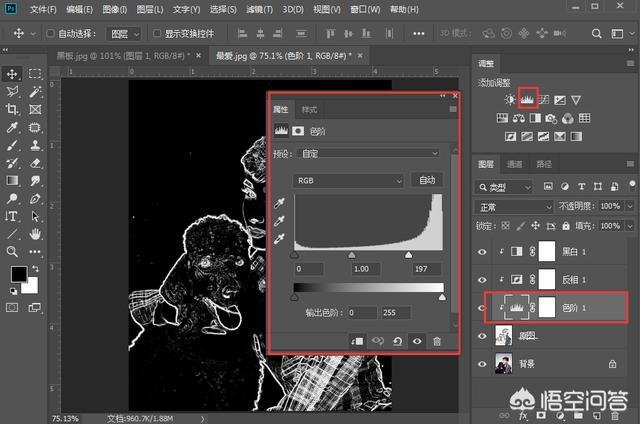Delete adjustment using Properties trash icon
Image resolution: width=640 pixels, height=424 pixels.
(x=437, y=341)
